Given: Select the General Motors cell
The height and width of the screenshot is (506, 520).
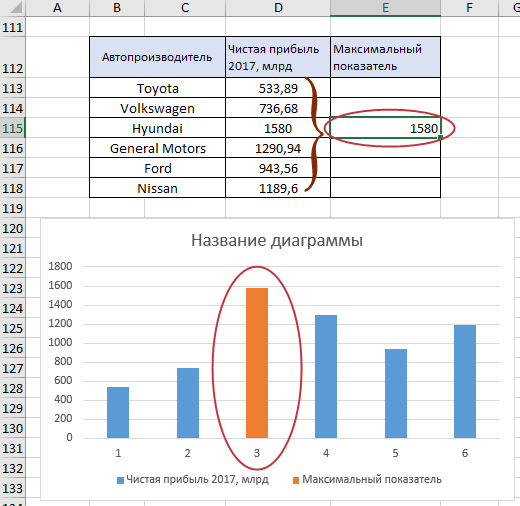Looking at the screenshot, I should 157,148.
